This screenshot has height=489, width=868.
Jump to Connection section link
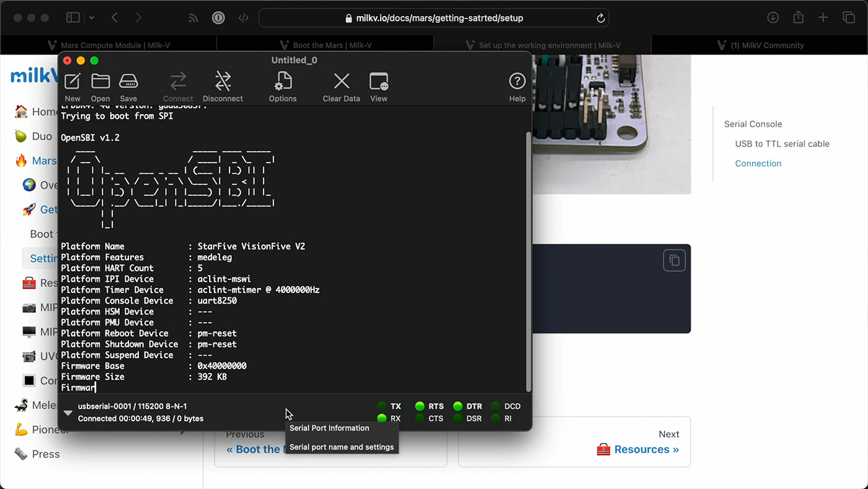(758, 164)
